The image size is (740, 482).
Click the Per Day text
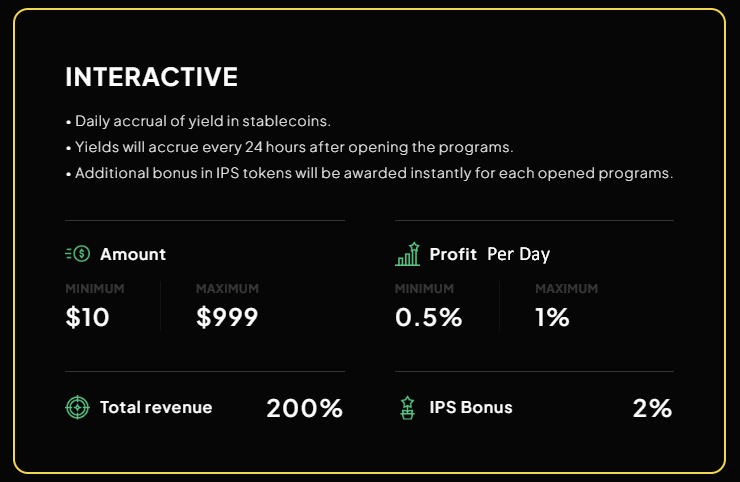point(519,254)
